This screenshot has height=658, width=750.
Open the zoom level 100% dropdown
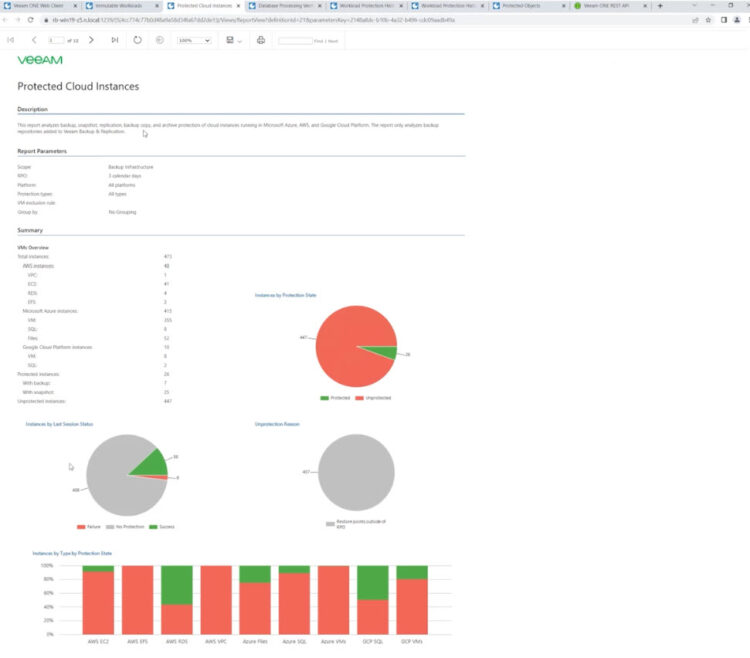(194, 41)
